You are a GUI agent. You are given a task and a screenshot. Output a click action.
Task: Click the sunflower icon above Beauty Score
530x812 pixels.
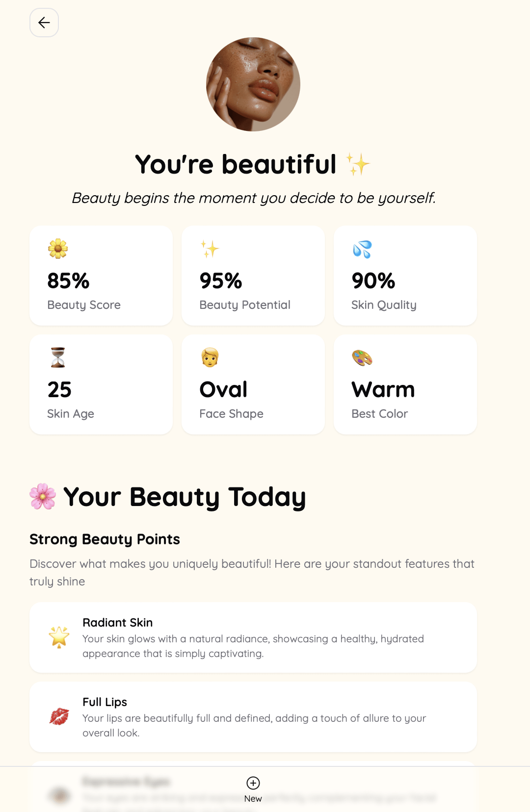58,249
